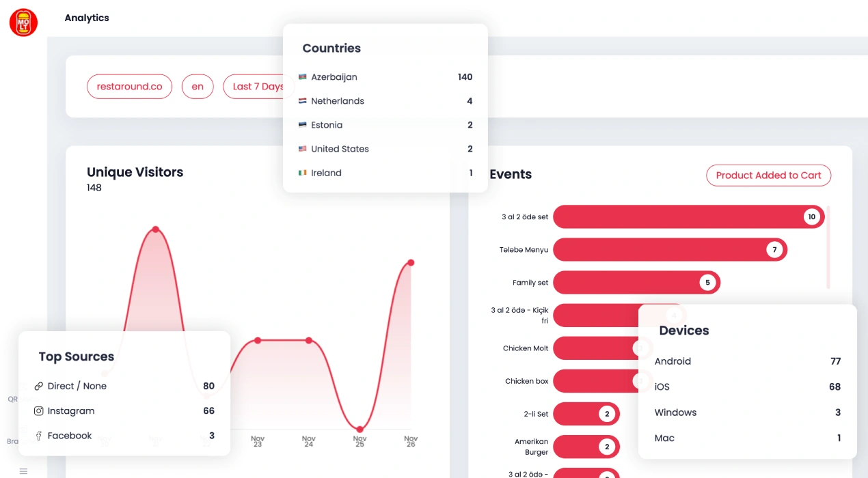Click the Azerbaijan flag in Countries
Screen dimensions: 868x478
(303, 77)
